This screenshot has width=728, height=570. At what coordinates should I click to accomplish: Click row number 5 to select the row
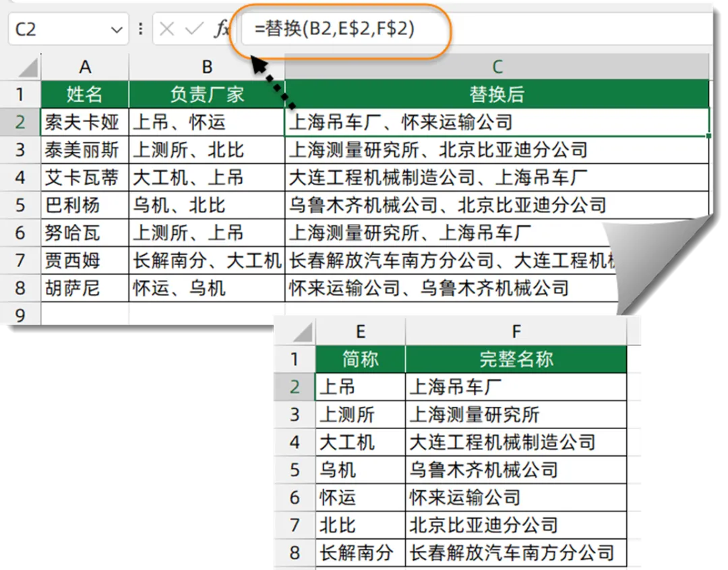click(x=20, y=205)
